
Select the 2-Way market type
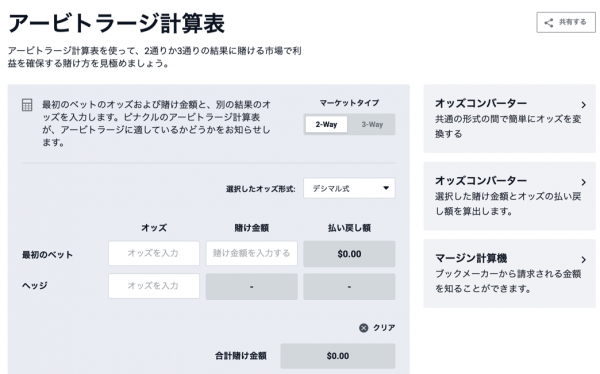[326, 124]
